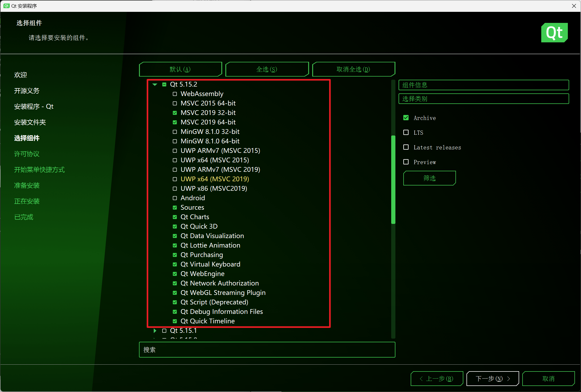Enable the Latest releases filter
Image resolution: width=581 pixels, height=392 pixels.
[x=406, y=147]
